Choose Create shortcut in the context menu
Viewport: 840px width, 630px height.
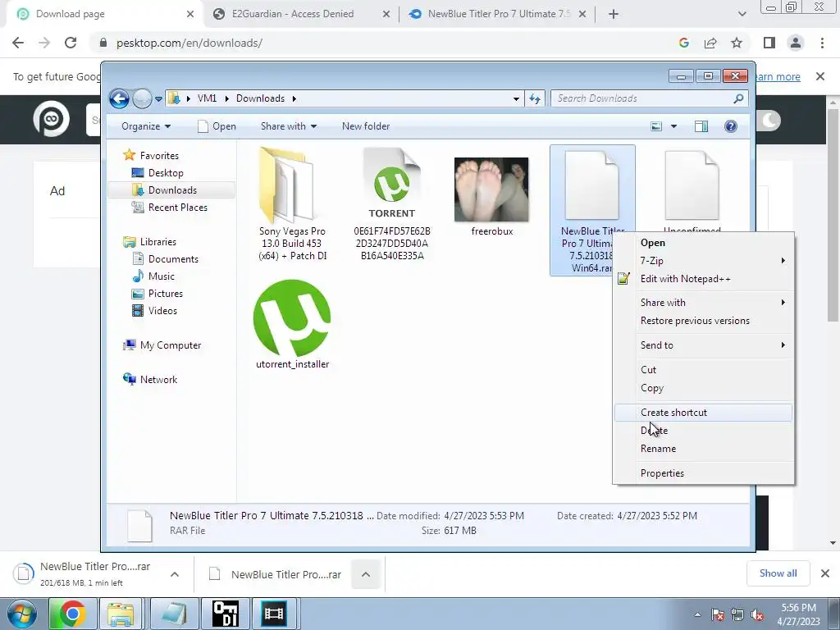(x=703, y=413)
